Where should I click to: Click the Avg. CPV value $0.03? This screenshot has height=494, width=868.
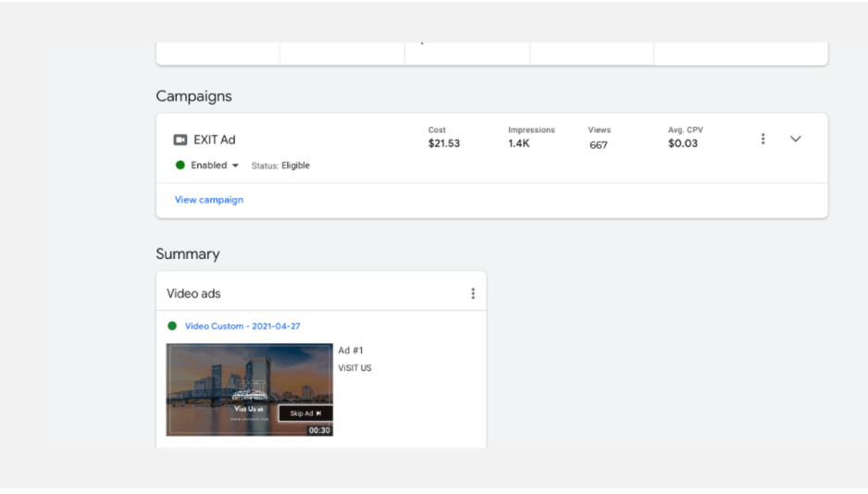click(683, 143)
